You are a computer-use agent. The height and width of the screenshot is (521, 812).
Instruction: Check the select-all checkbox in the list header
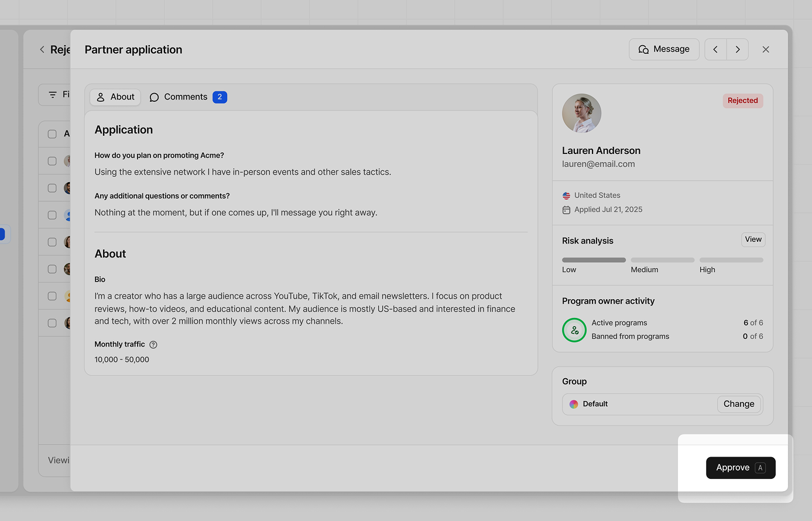[52, 133]
